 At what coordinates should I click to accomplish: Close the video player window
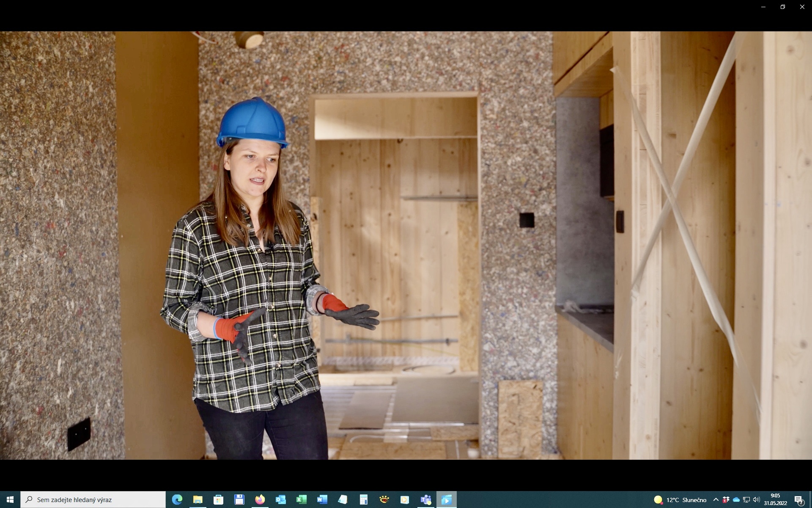802,7
